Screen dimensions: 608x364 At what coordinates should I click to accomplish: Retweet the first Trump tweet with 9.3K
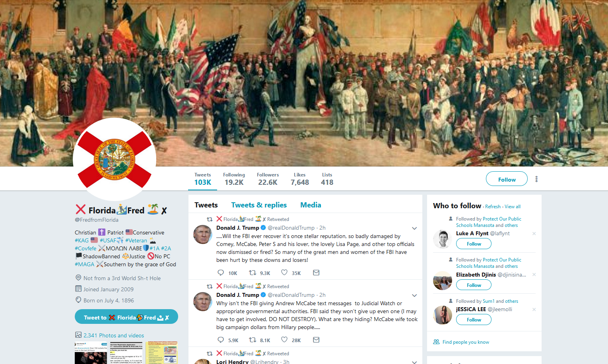point(253,273)
